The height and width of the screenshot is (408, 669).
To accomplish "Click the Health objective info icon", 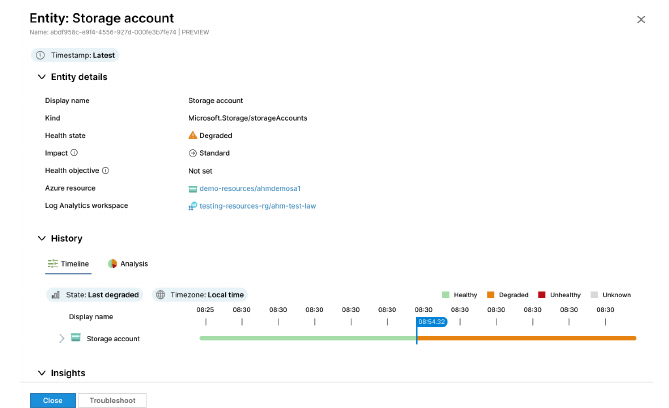I will (x=105, y=170).
